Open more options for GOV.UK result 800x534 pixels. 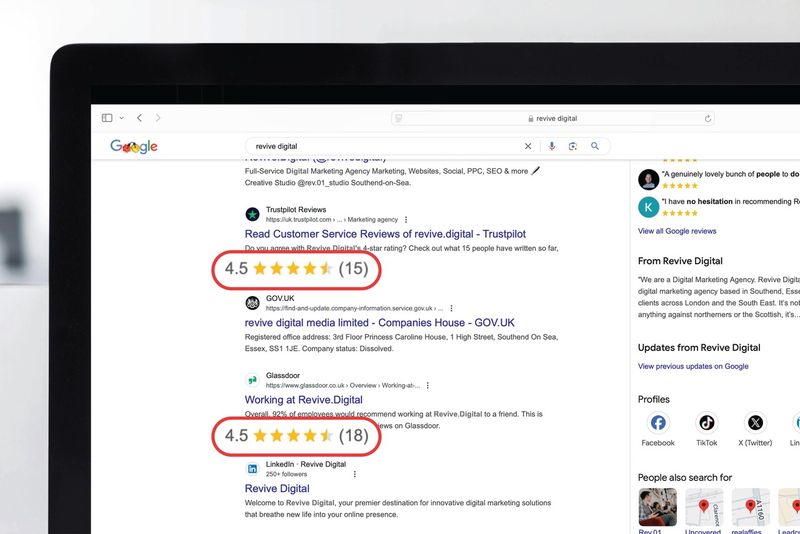click(x=452, y=309)
